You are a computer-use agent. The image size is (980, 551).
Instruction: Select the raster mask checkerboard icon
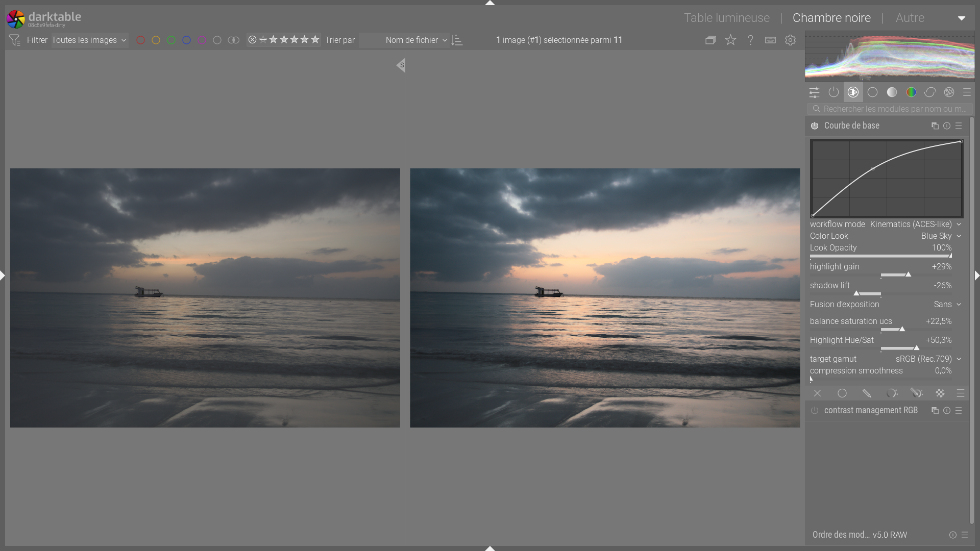point(940,393)
